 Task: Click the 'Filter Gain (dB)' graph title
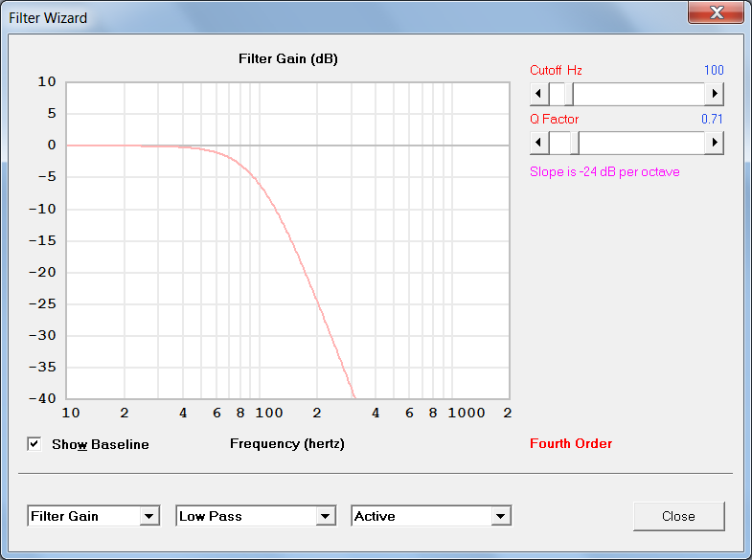[x=288, y=58]
